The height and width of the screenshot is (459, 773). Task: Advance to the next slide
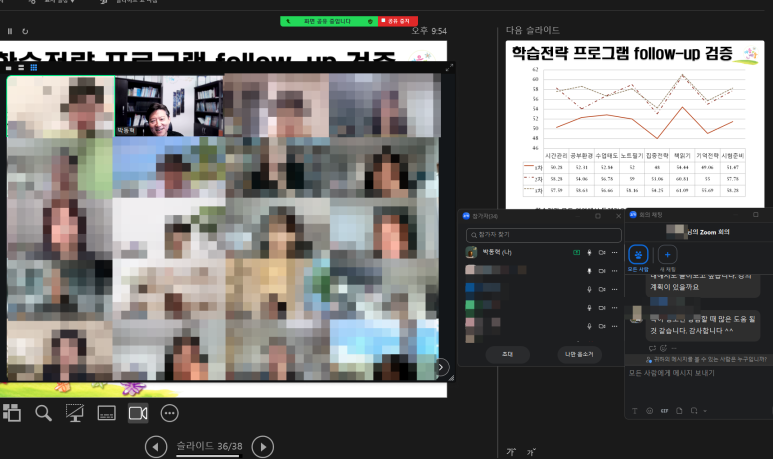point(263,447)
